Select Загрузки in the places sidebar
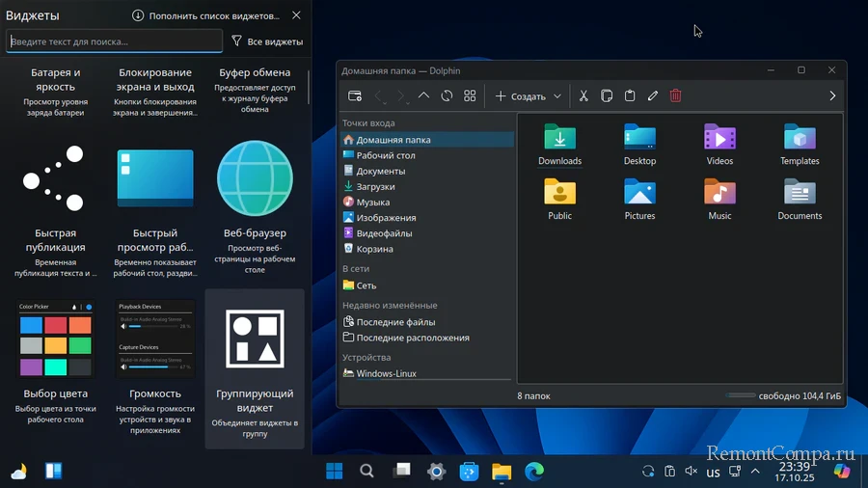Viewport: 868px width, 488px height. 375,187
